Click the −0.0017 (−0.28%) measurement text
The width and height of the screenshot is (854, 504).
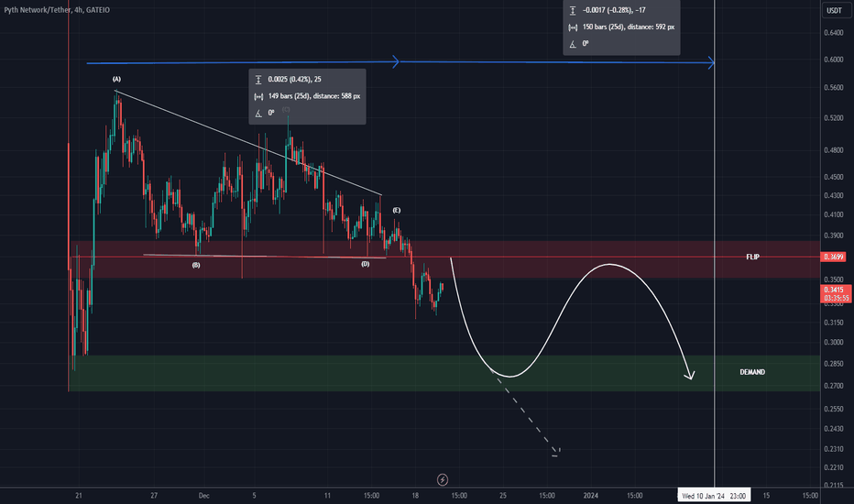[x=614, y=10]
